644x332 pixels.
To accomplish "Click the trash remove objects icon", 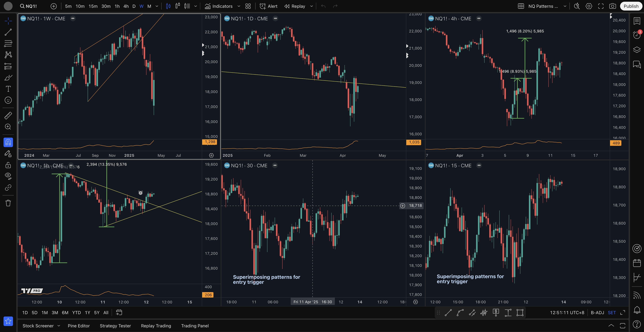I will (x=8, y=203).
